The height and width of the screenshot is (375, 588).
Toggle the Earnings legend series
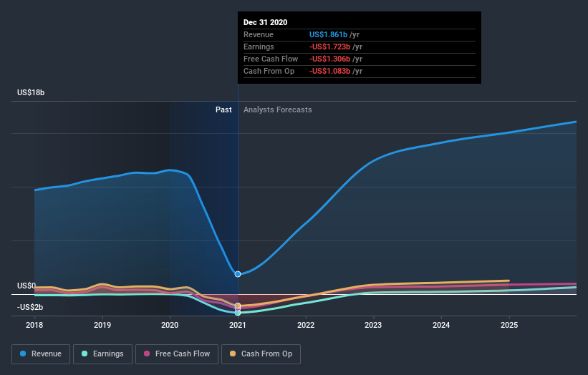click(102, 354)
